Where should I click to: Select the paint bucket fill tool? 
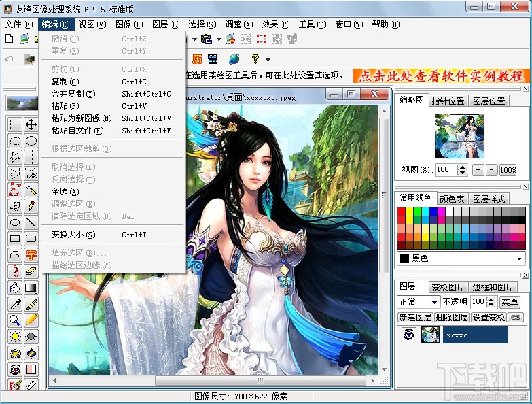[x=15, y=288]
